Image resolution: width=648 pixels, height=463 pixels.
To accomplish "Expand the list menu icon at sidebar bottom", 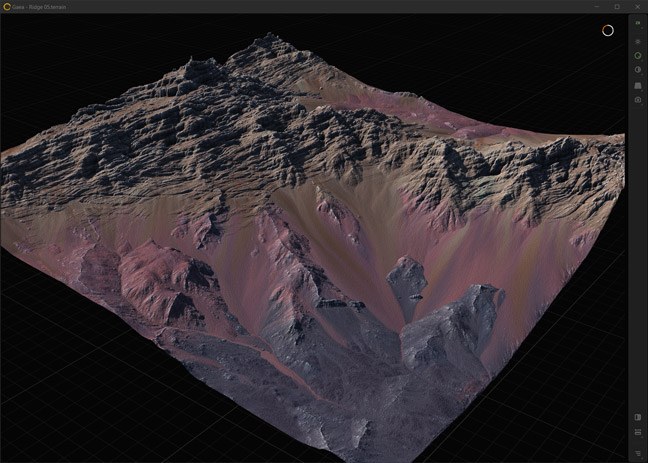I will pos(638,453).
